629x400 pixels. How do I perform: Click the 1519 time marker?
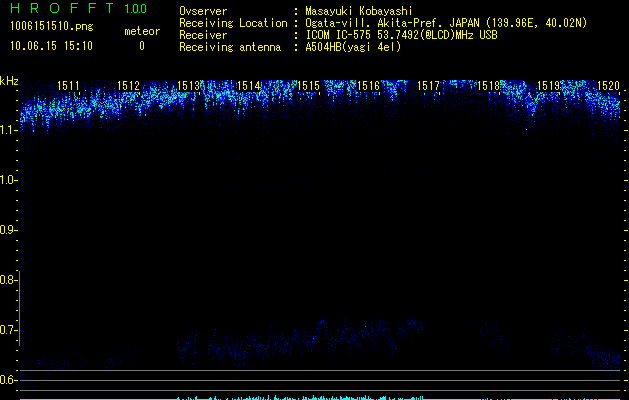pyautogui.click(x=548, y=85)
